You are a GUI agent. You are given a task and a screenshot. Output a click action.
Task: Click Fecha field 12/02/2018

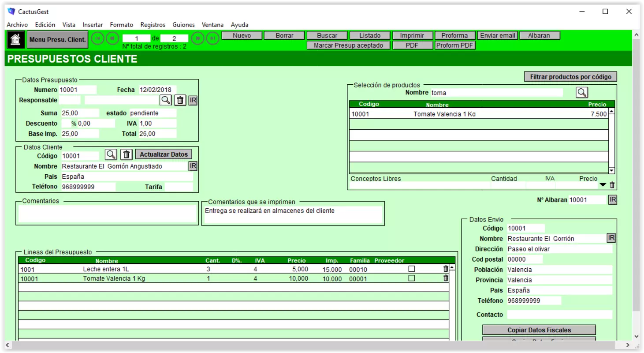coord(158,90)
